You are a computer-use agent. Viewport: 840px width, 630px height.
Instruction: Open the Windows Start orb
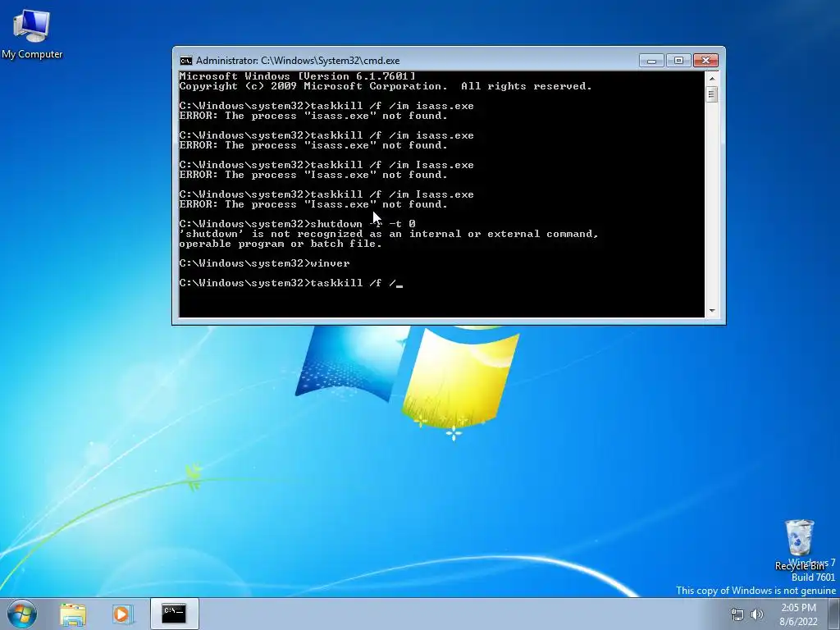pos(22,614)
